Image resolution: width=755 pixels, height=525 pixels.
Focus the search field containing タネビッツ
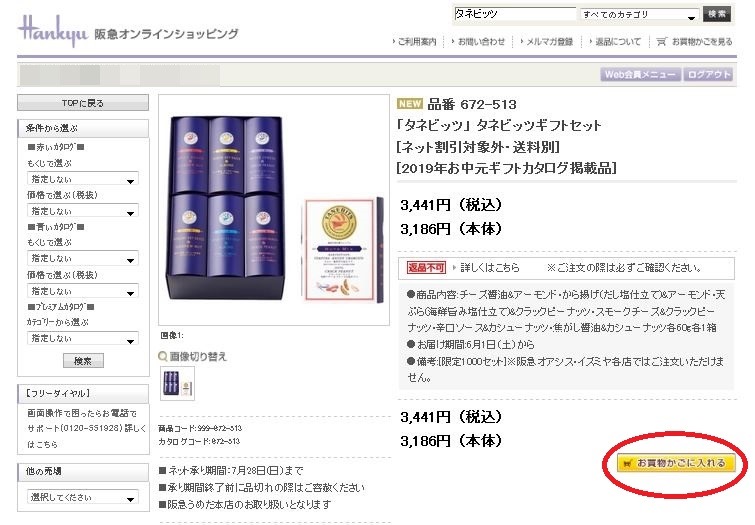(x=514, y=14)
